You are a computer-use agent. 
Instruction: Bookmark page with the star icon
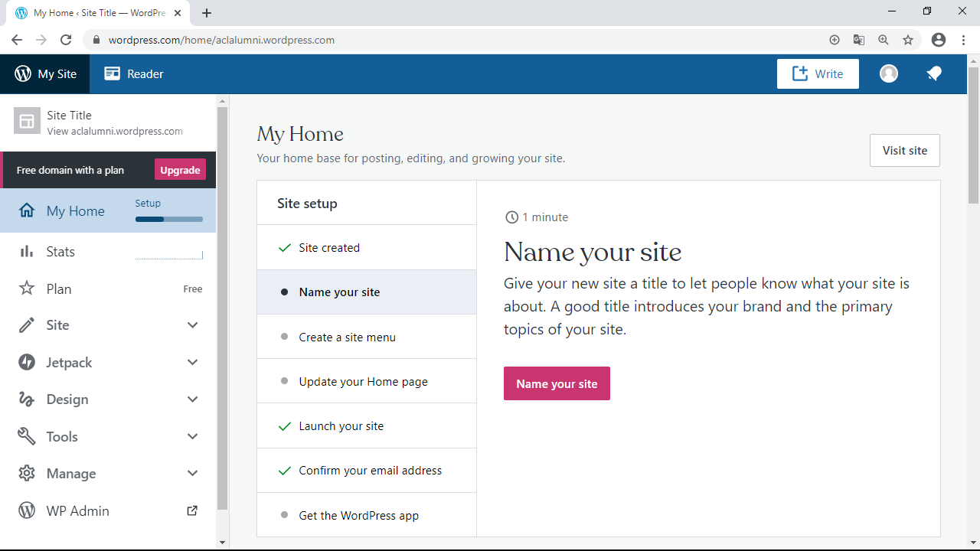(x=908, y=40)
